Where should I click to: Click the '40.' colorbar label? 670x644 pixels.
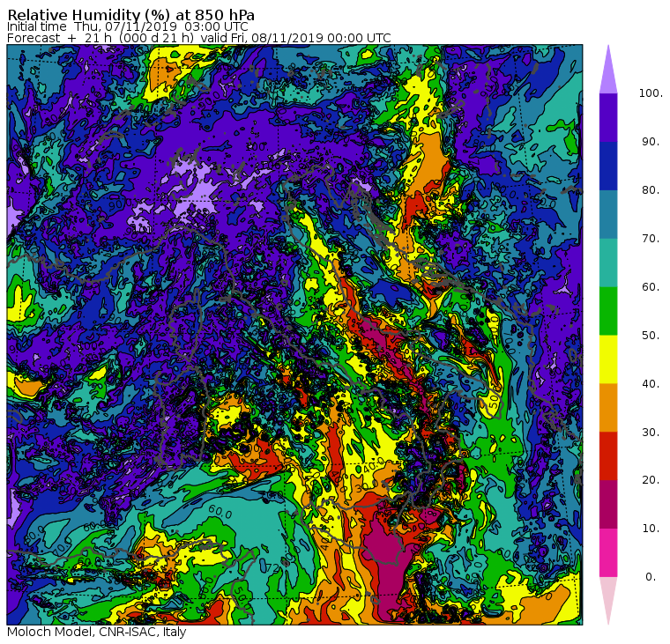(x=651, y=383)
